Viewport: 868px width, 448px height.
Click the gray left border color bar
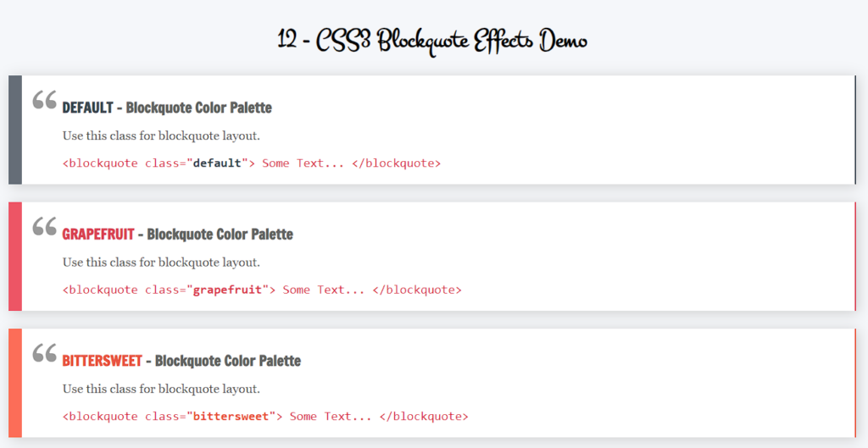point(14,130)
